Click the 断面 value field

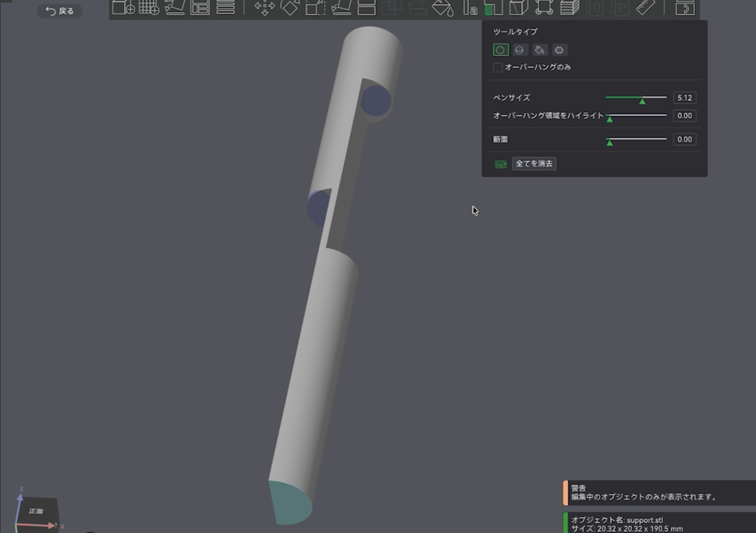coord(684,140)
